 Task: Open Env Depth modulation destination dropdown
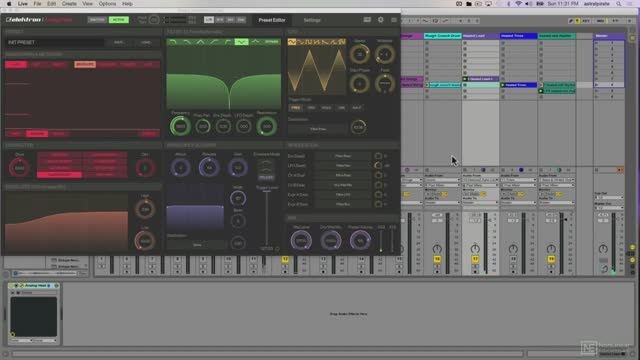[x=343, y=156]
